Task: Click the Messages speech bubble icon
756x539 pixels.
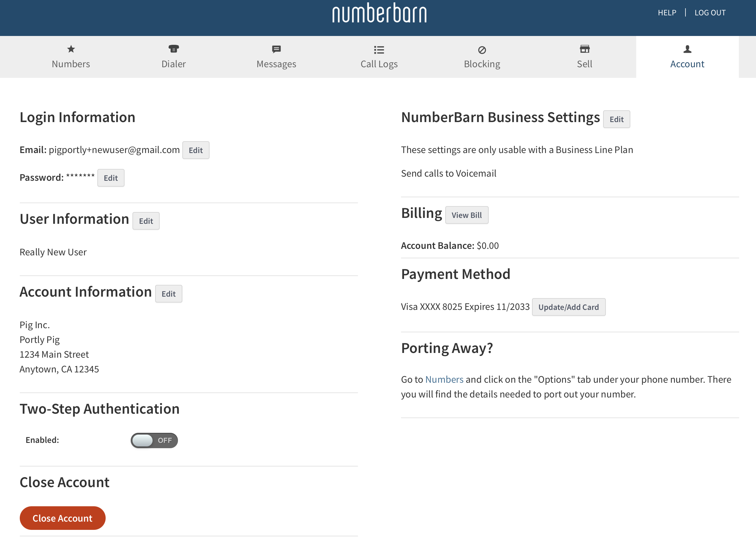Action: (x=276, y=50)
